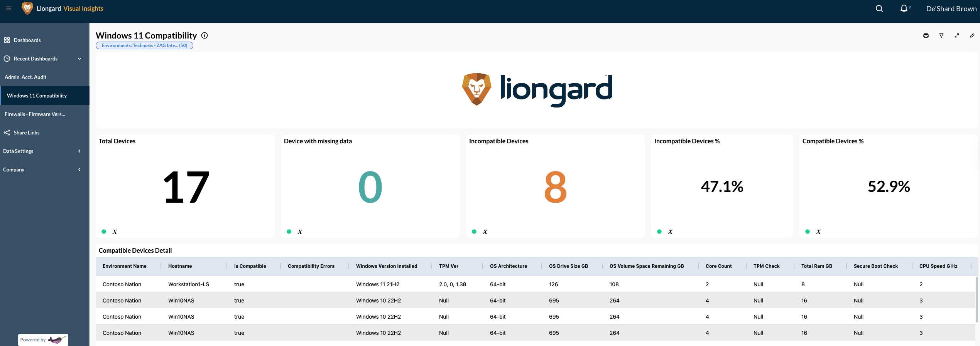Expand the Data Settings chevron
Screen dimensions: 980x346
[x=79, y=151]
